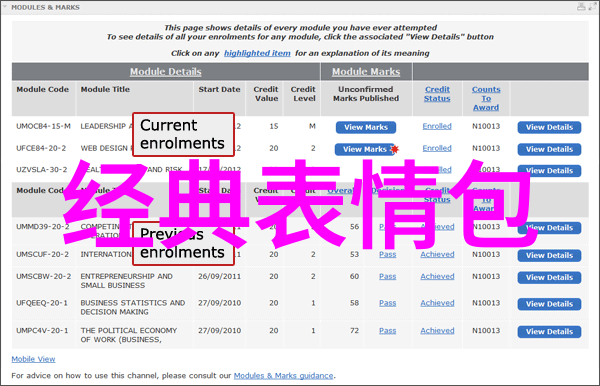Viewport: 600px width, 386px height.
Task: Click Achieved status for UMSCBW-20-2
Action: (x=437, y=276)
